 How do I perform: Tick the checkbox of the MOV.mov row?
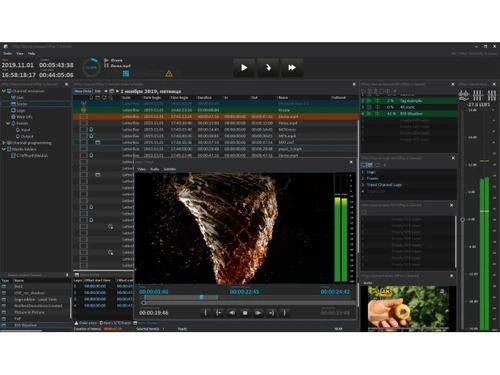84,129
